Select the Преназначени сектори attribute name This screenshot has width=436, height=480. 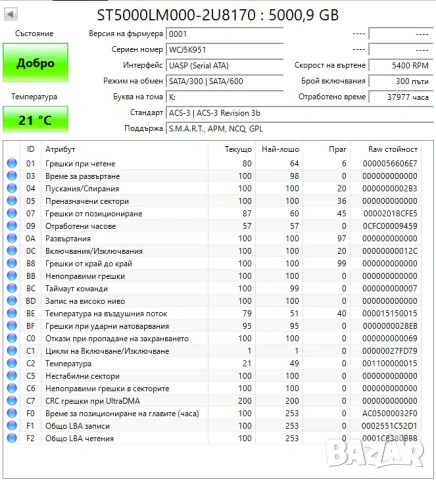click(x=87, y=201)
